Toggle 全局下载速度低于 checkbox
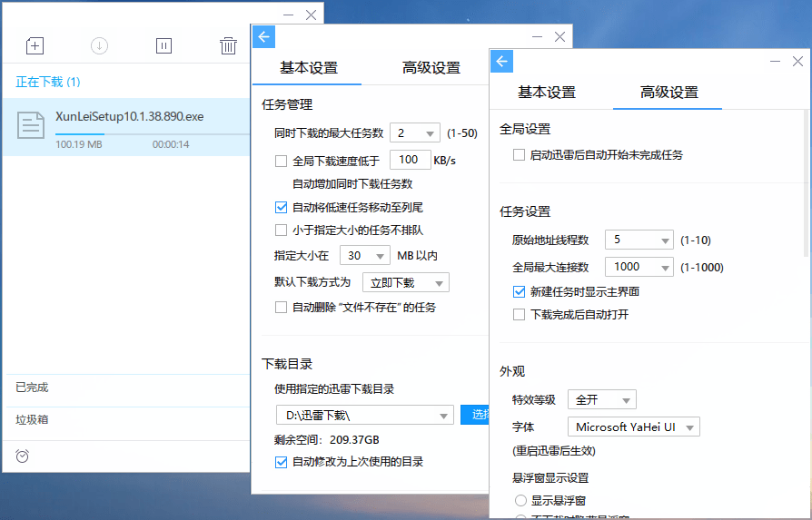Image resolution: width=812 pixels, height=520 pixels. point(282,161)
